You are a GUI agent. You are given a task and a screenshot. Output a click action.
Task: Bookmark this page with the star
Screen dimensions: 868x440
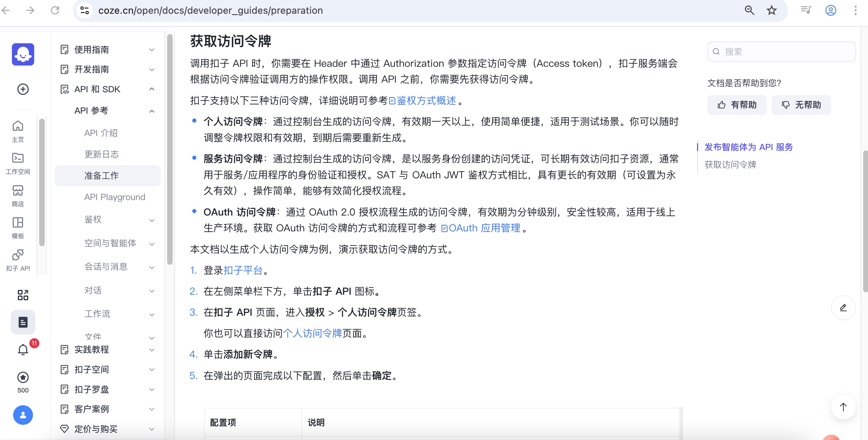pos(772,10)
